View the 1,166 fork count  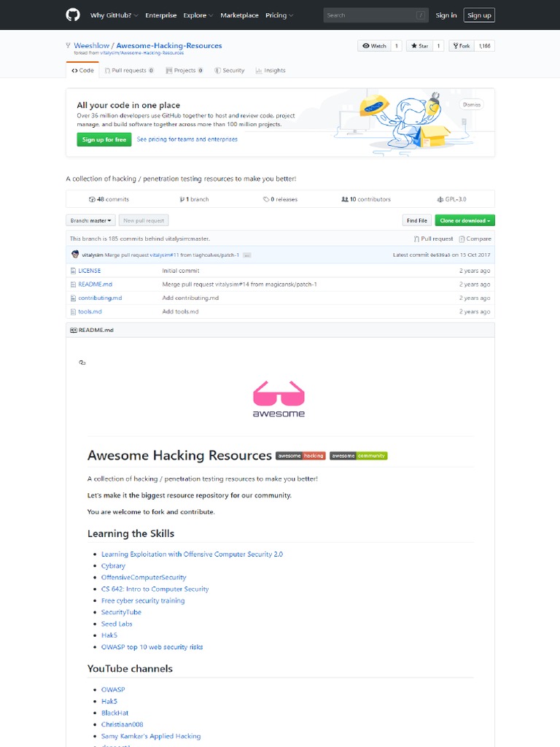click(484, 46)
